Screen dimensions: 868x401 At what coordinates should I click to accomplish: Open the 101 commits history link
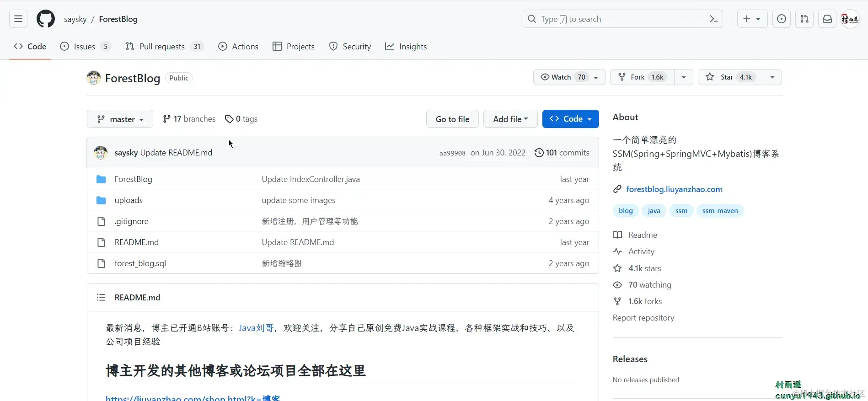pyautogui.click(x=562, y=153)
